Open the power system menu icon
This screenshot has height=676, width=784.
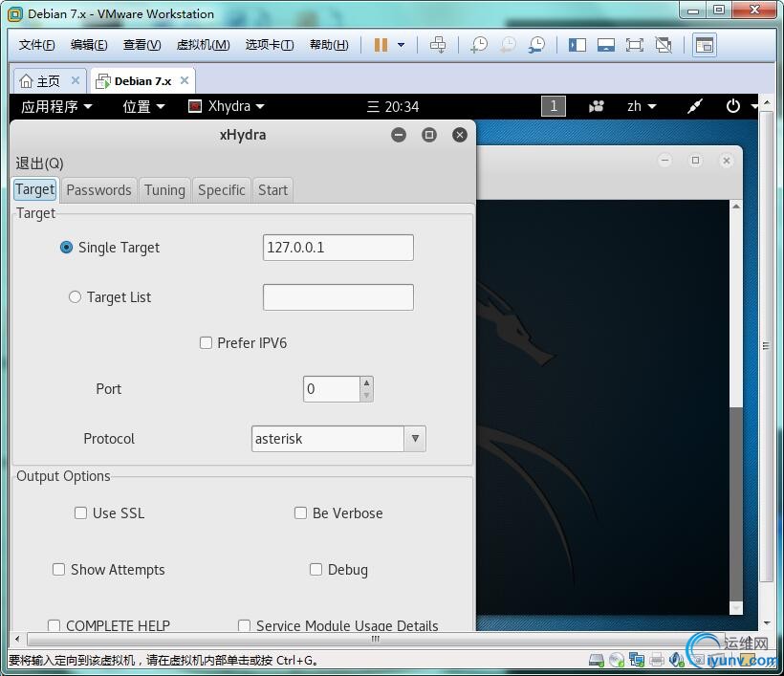[733, 106]
